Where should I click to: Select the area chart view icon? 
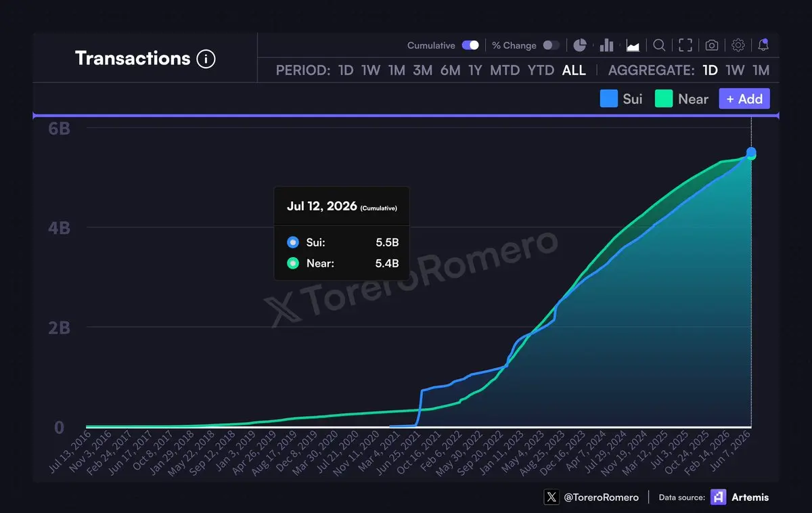point(633,45)
